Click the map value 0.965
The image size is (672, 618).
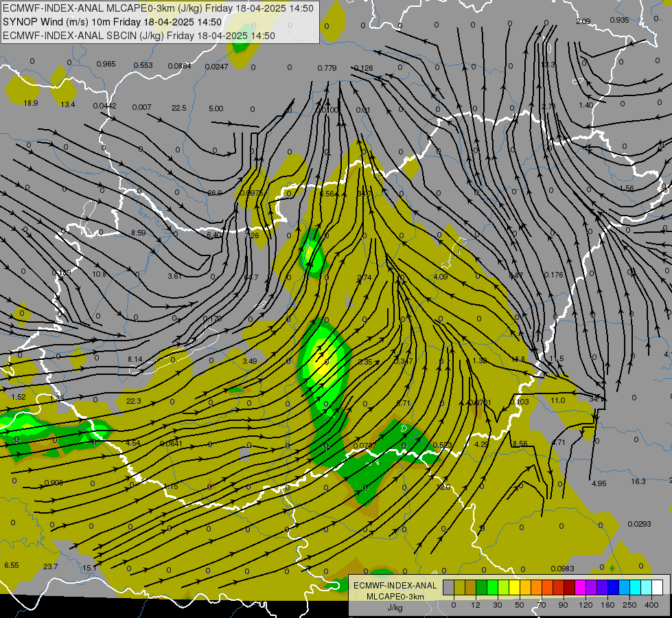click(106, 64)
